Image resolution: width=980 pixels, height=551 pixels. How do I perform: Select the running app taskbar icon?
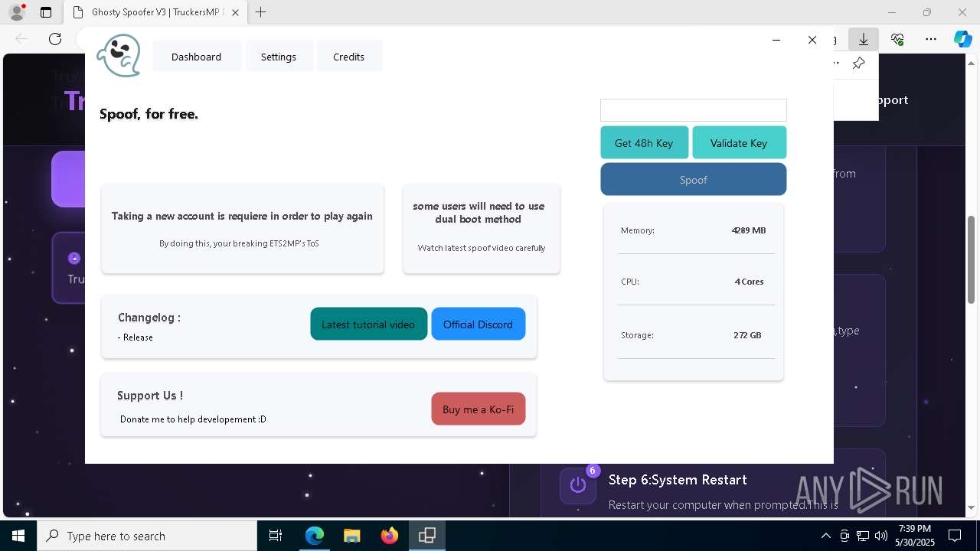426,536
